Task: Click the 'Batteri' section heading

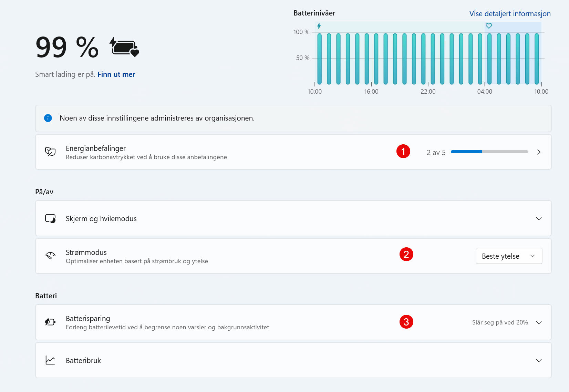Action: click(x=46, y=296)
